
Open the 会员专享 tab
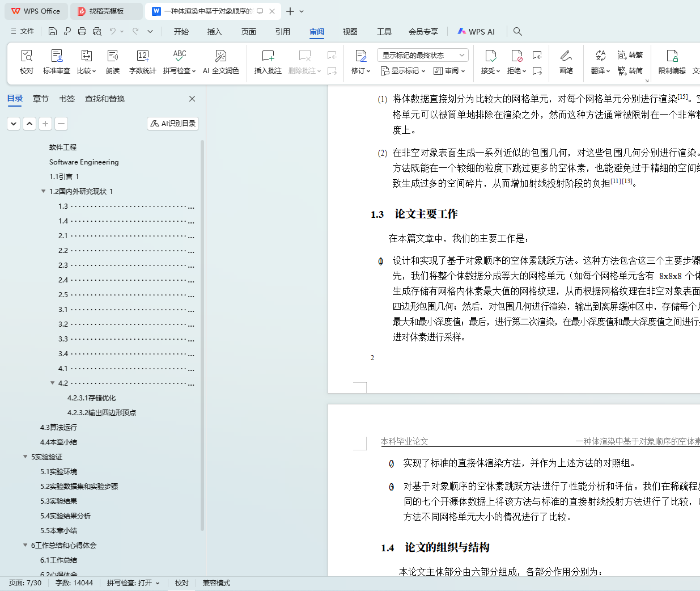click(x=423, y=32)
